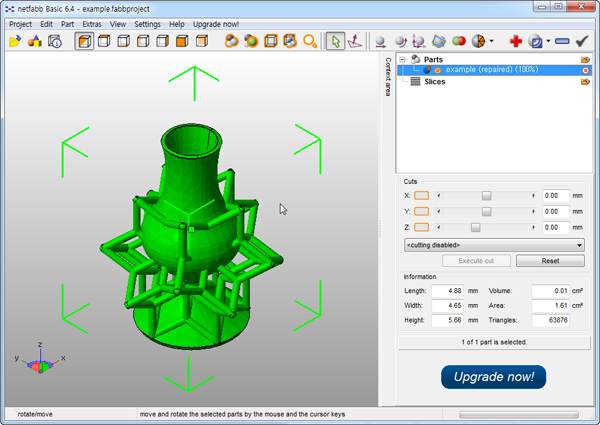The height and width of the screenshot is (425, 600).
Task: Click the Z cut value field
Action: (556, 227)
